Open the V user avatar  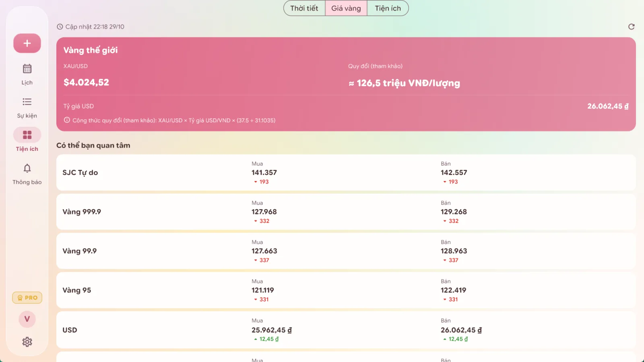point(27,319)
